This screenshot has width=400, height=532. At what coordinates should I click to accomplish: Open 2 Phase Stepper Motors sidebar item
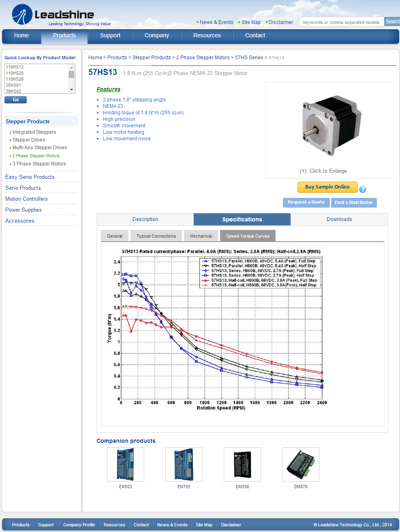click(36, 156)
